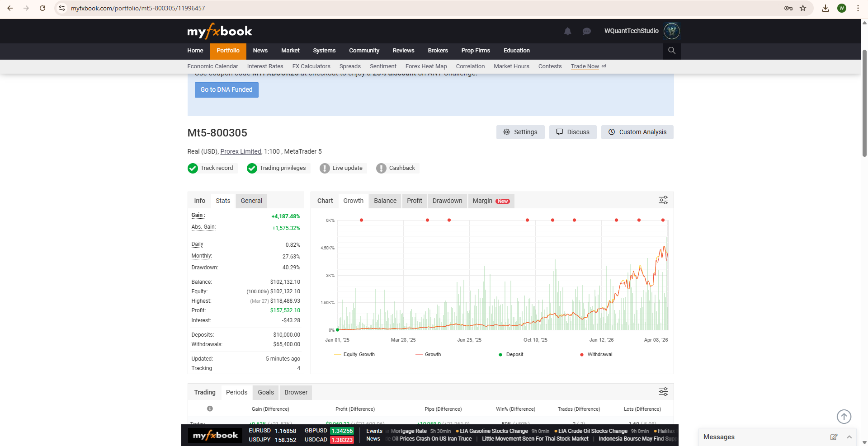Viewport: 868px width, 446px height.
Task: Click the myfxbook logo in the header
Action: 220,31
